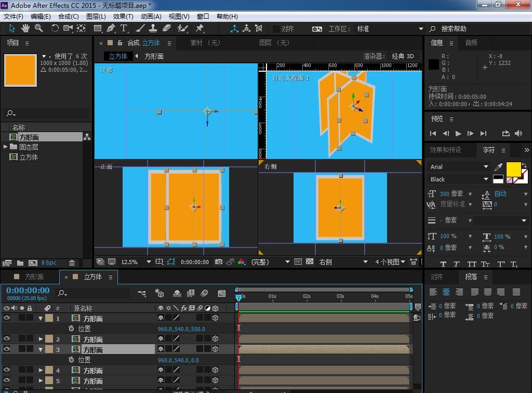
Task: Expand layer 2 方形面 properties
Action: coord(41,339)
